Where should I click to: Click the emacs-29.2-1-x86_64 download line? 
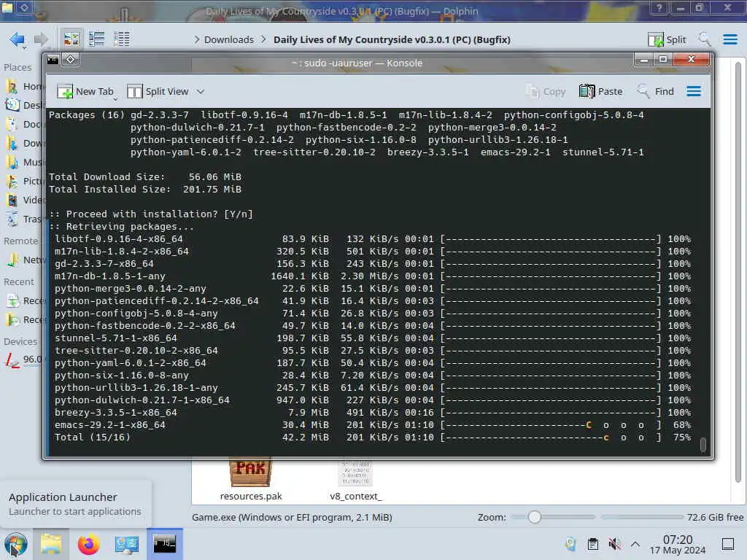point(371,425)
